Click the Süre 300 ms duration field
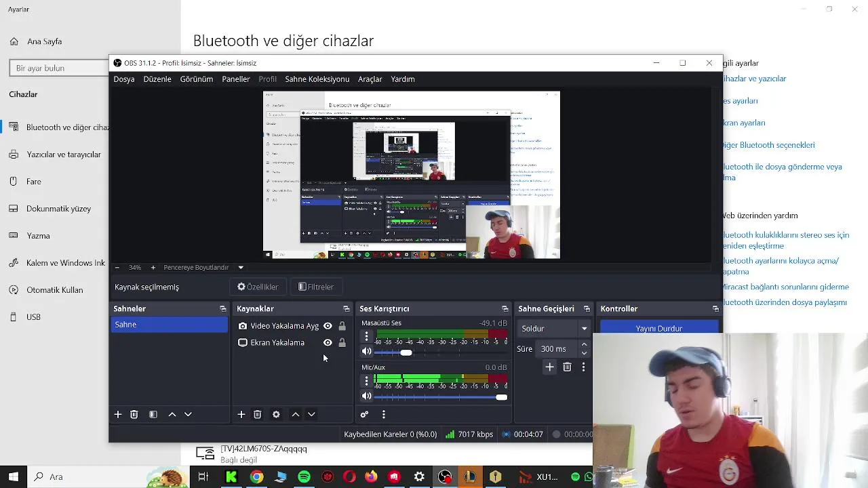 coord(557,349)
